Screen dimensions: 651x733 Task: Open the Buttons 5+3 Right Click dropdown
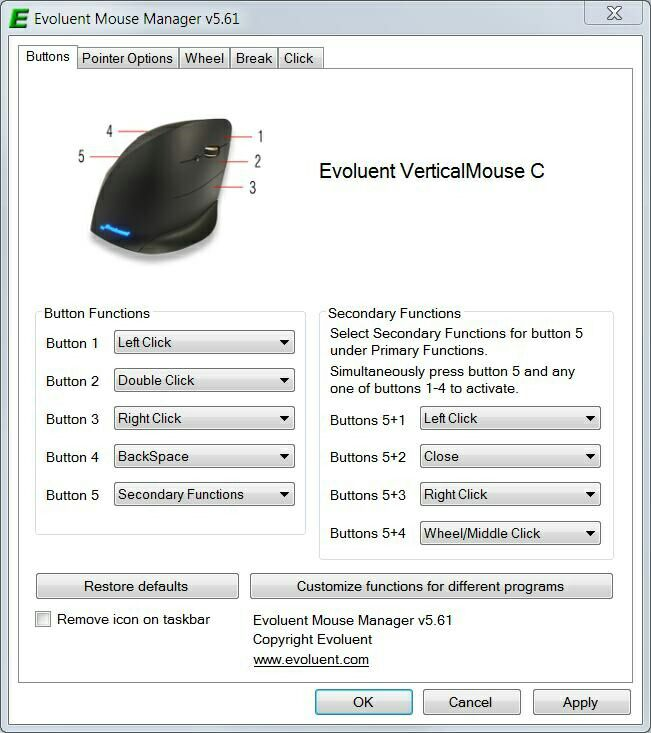click(x=510, y=494)
